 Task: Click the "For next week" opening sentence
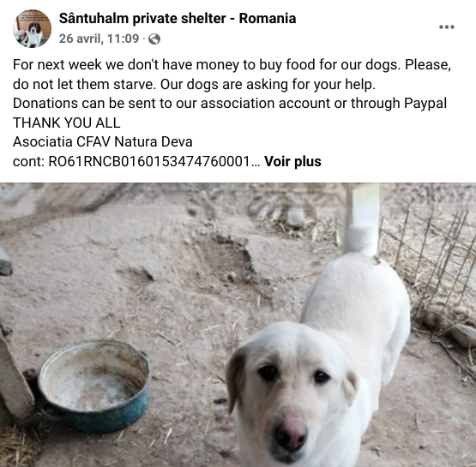(205, 65)
